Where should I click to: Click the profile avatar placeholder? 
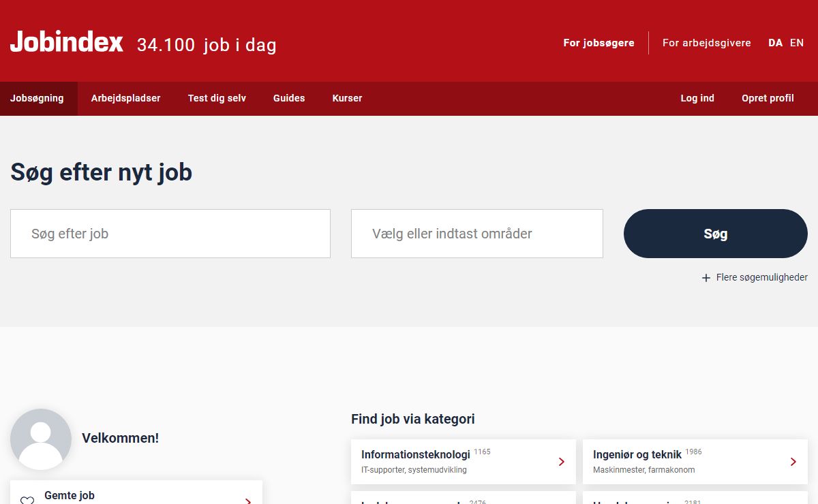pyautogui.click(x=41, y=439)
